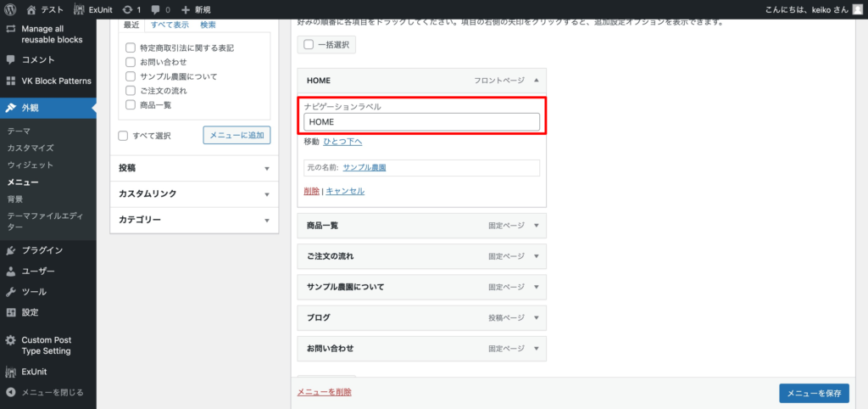Expand the ブログ menu item arrow
The height and width of the screenshot is (409, 868).
[536, 317]
